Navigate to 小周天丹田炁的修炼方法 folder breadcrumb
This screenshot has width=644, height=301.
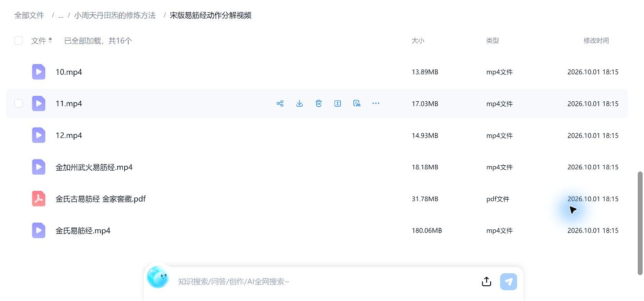tap(115, 16)
